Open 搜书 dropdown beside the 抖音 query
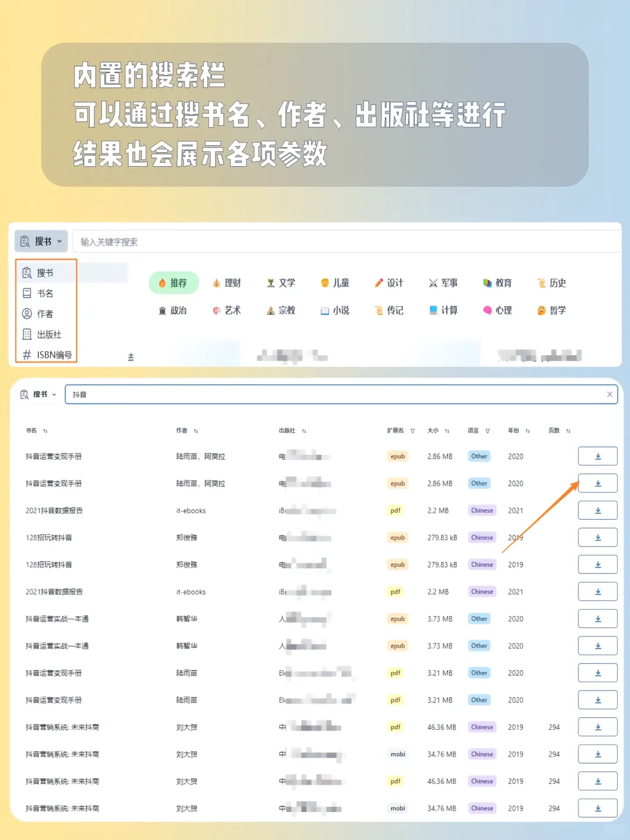Image resolution: width=630 pixels, height=840 pixels. (x=38, y=394)
